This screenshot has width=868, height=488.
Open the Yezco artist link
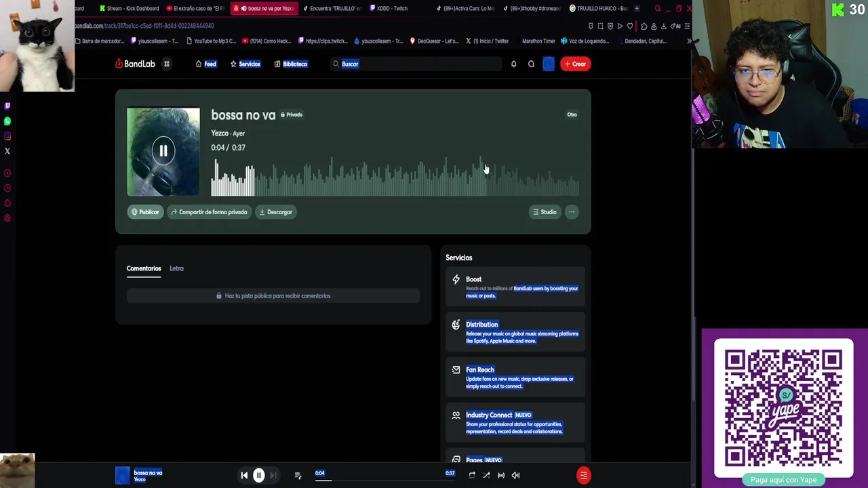219,134
